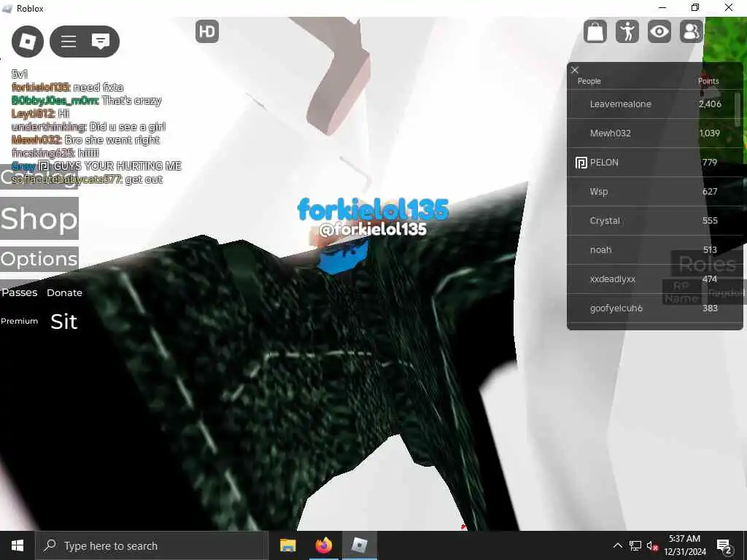
Task: Click the Roblox taskbar icon
Action: tap(359, 545)
